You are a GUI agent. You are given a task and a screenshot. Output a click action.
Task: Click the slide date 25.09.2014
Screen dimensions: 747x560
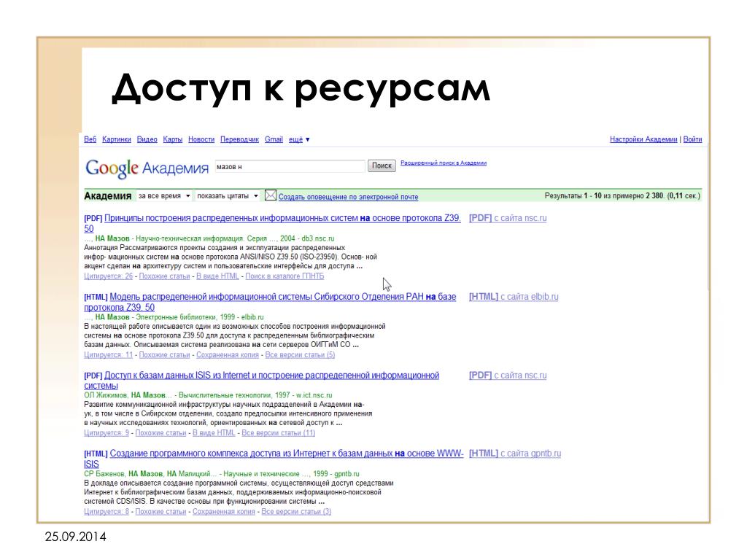pos(75,537)
